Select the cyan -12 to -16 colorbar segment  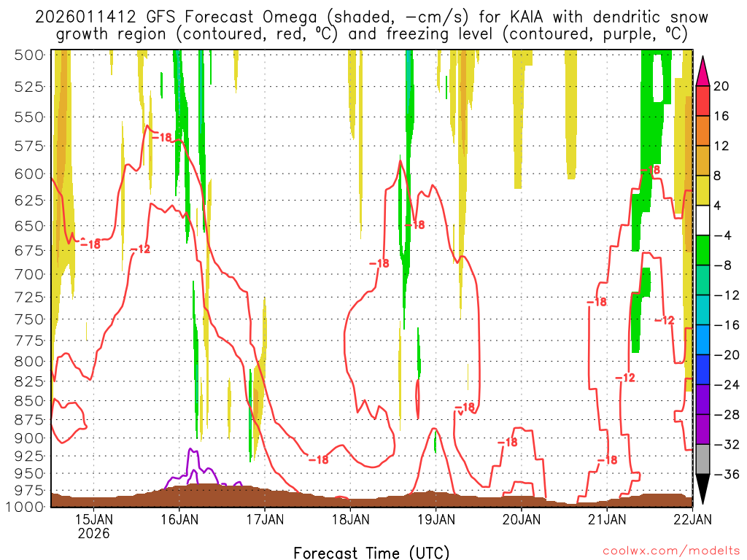[703, 310]
